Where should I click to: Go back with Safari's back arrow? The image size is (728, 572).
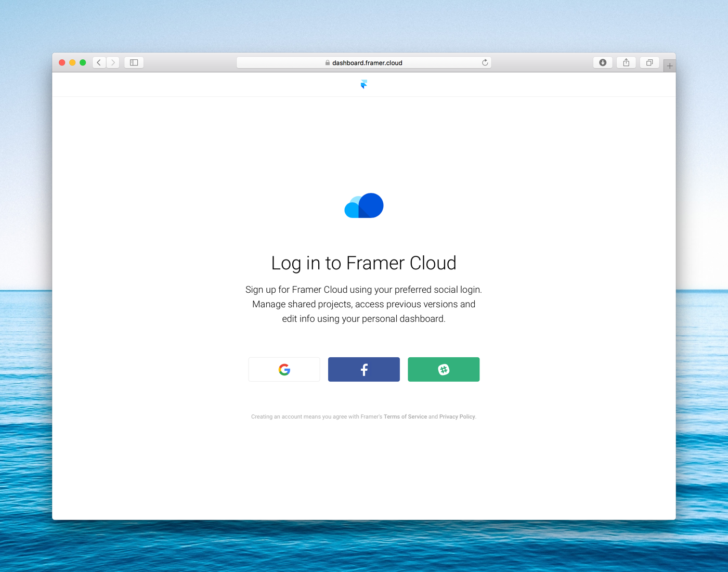coord(99,62)
